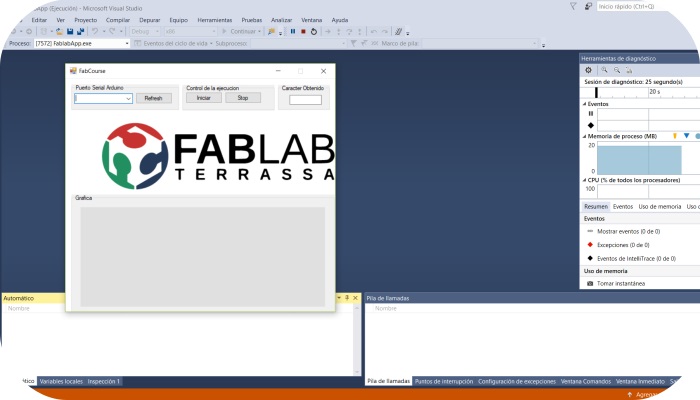
Task: Switch to Variables locales tab
Action: coord(61,381)
